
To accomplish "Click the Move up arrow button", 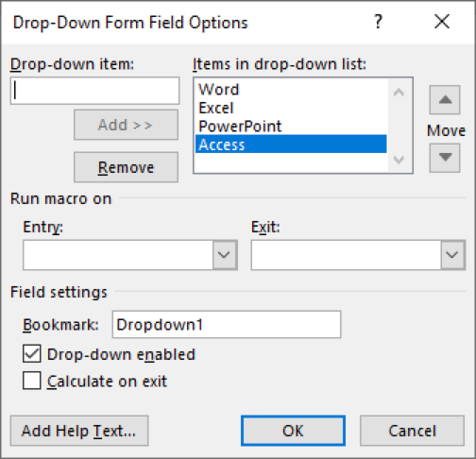I will pyautogui.click(x=445, y=100).
